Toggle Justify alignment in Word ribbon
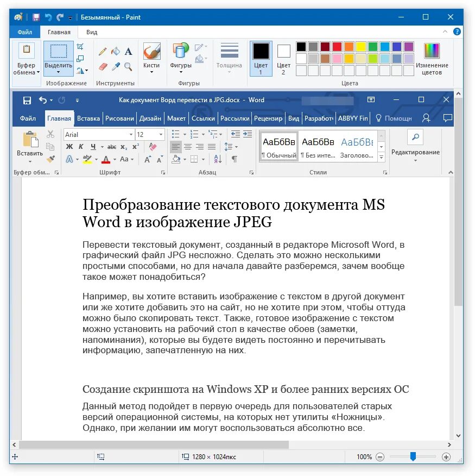 pos(212,147)
